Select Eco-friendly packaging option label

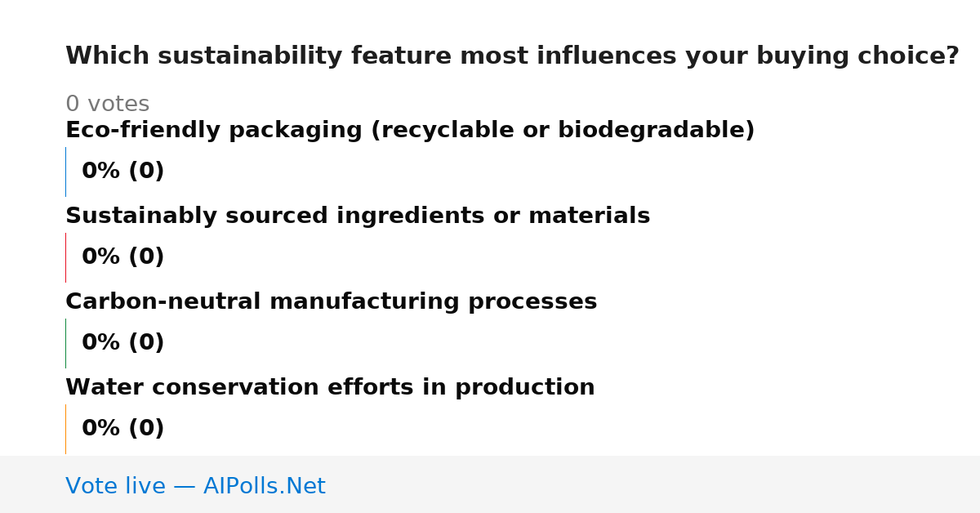(x=410, y=131)
